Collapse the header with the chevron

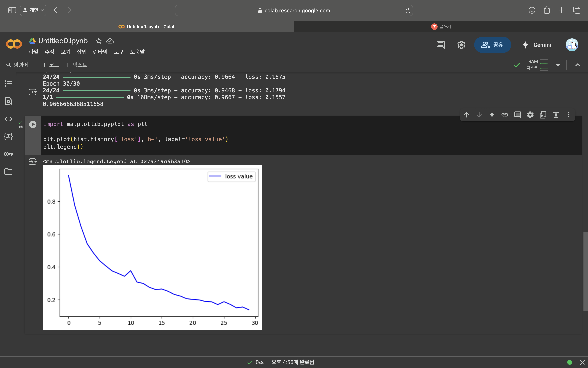coord(577,65)
